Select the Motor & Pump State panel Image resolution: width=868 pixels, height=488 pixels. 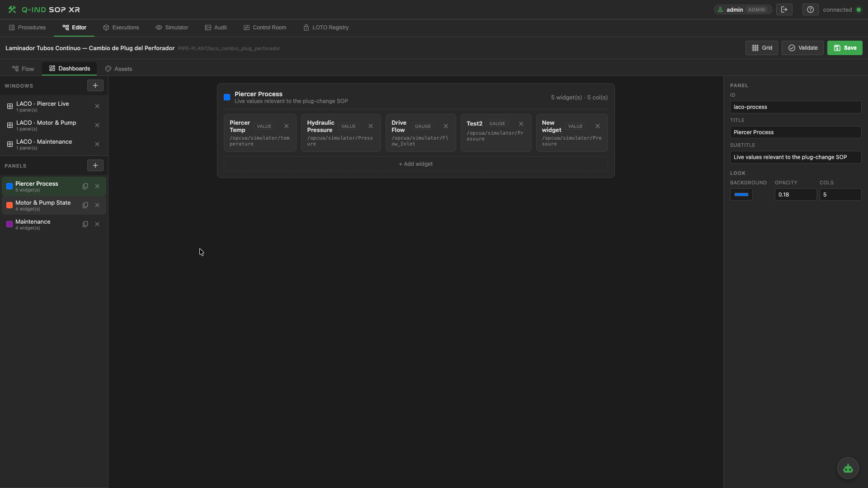(x=54, y=205)
